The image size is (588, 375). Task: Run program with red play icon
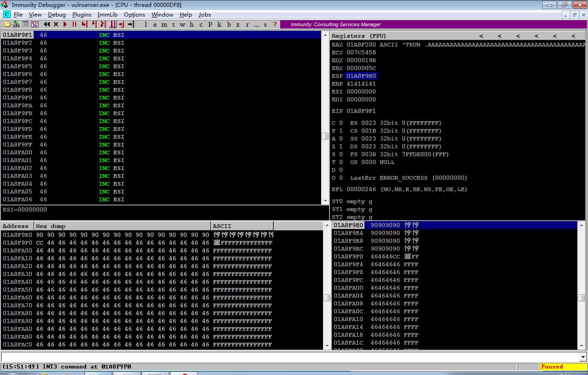[65, 24]
